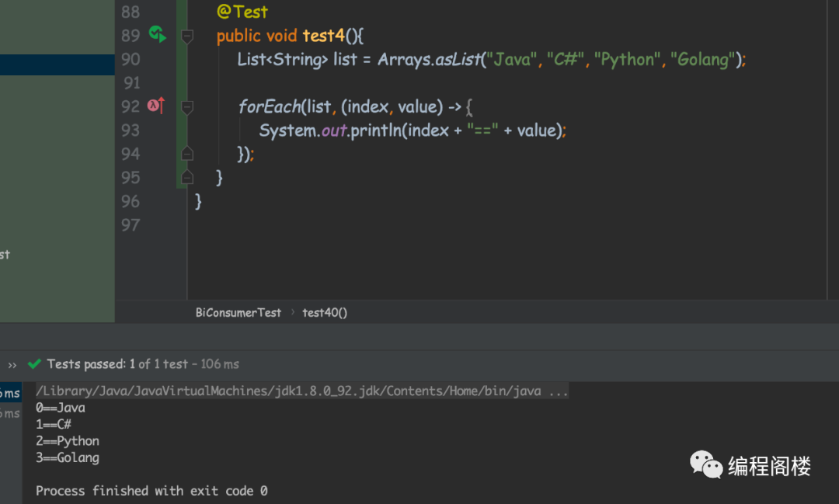Open the BiConsumerTest breadcrumb
The image size is (839, 504).
pos(238,312)
